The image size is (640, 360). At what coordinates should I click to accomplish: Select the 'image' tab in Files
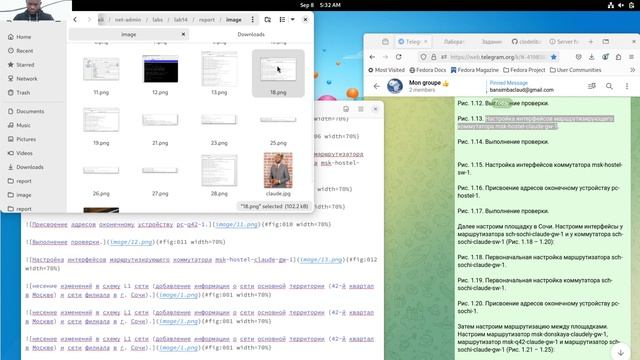tap(129, 35)
